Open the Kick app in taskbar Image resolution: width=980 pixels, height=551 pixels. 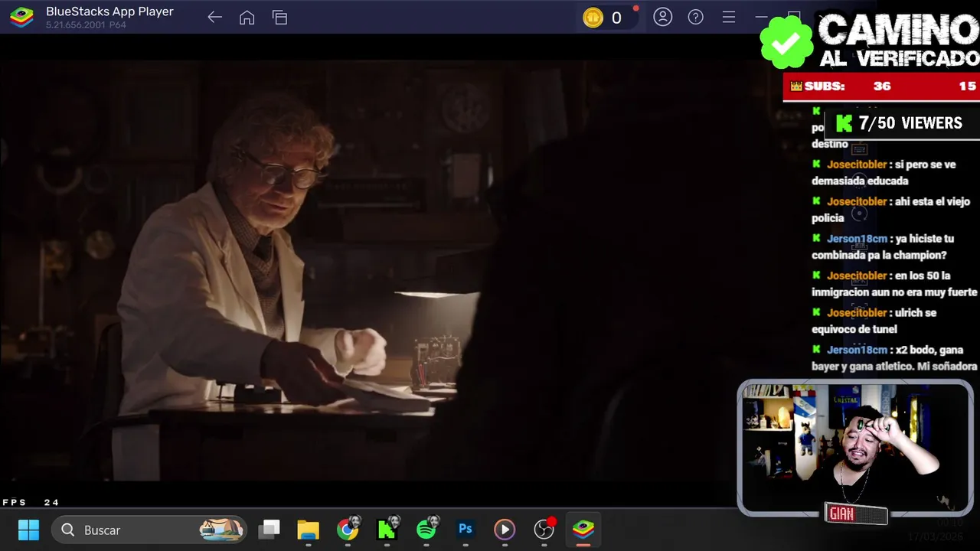click(x=387, y=529)
